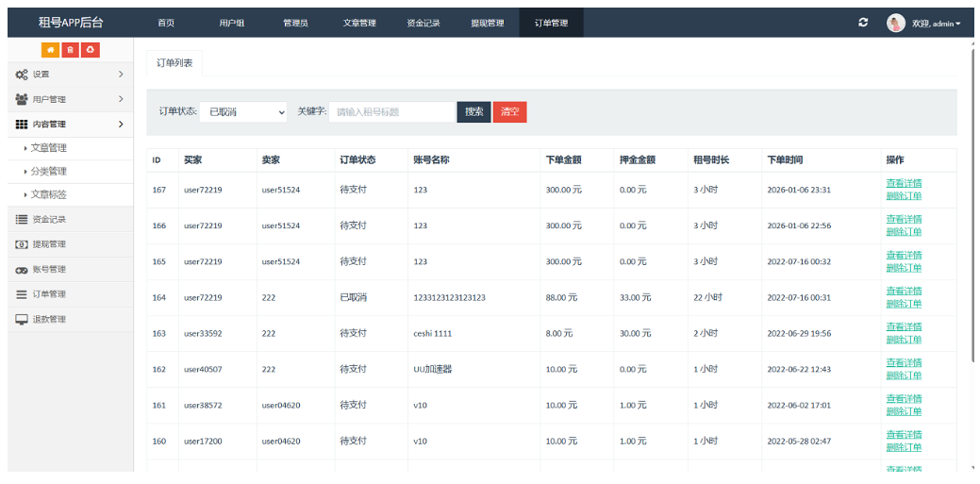
Task: Open 资金记录 in the sidebar
Action: [x=48, y=219]
